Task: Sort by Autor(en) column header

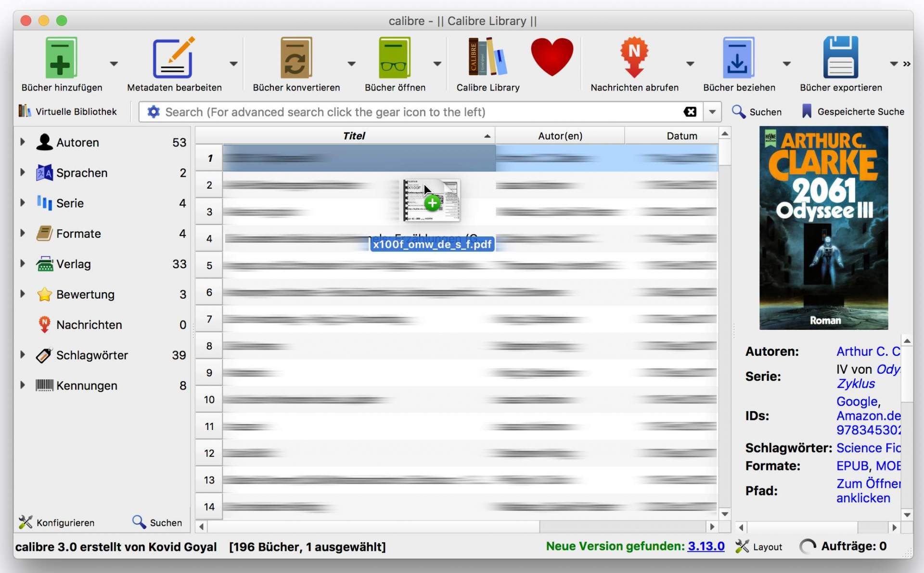Action: click(560, 136)
